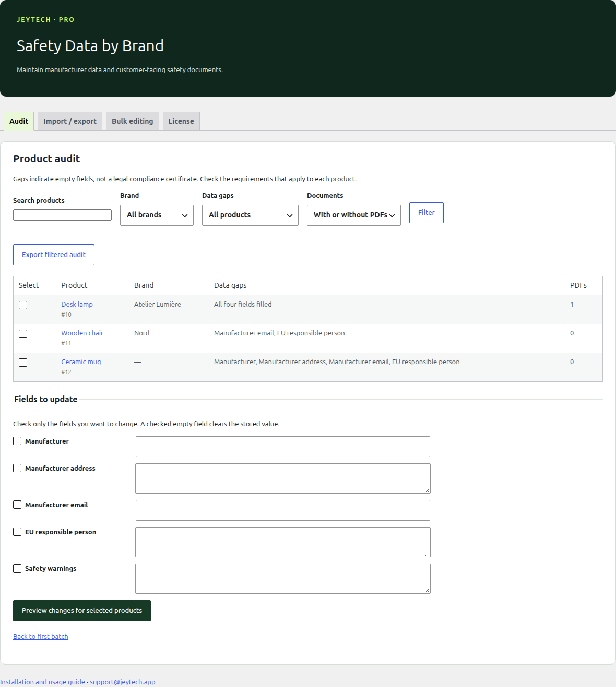Image resolution: width=616 pixels, height=687 pixels.
Task: Check the Safety warnings checkbox
Action: tap(17, 568)
